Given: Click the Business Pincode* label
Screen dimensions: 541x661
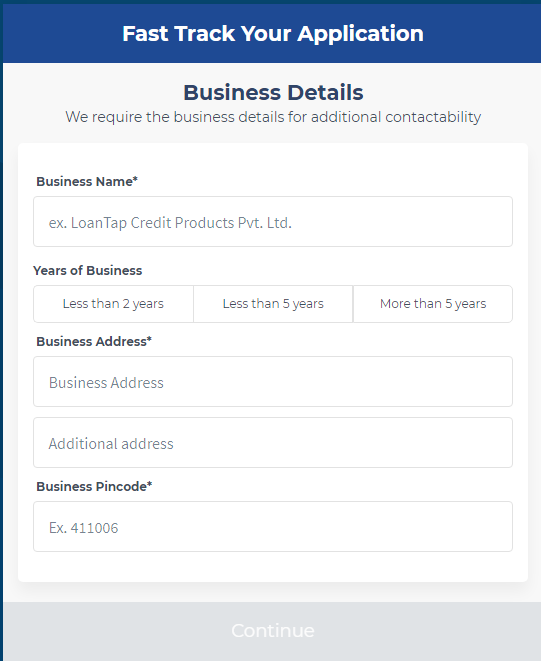Looking at the screenshot, I should click(94, 486).
